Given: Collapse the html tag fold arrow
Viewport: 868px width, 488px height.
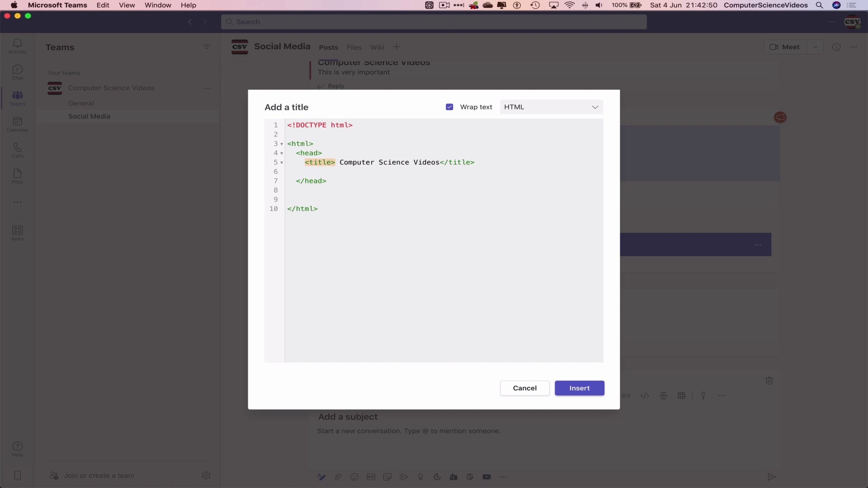Looking at the screenshot, I should (x=282, y=144).
